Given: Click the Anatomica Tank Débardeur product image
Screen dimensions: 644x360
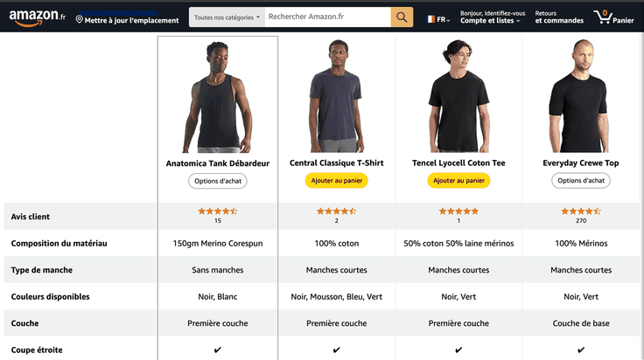Looking at the screenshot, I should point(218,96).
